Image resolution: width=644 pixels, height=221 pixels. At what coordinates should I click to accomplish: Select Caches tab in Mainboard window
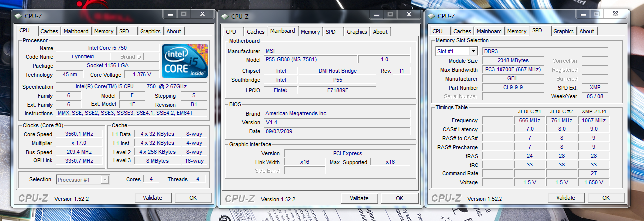tap(256, 32)
